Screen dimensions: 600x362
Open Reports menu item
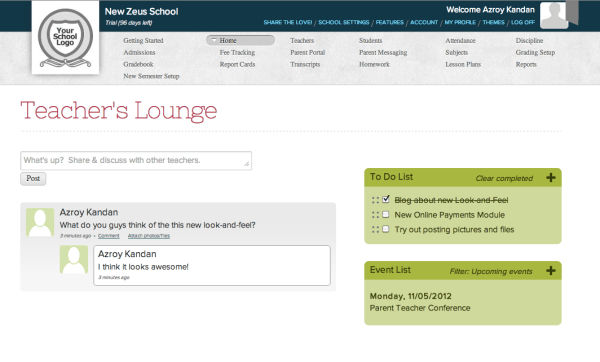[526, 64]
